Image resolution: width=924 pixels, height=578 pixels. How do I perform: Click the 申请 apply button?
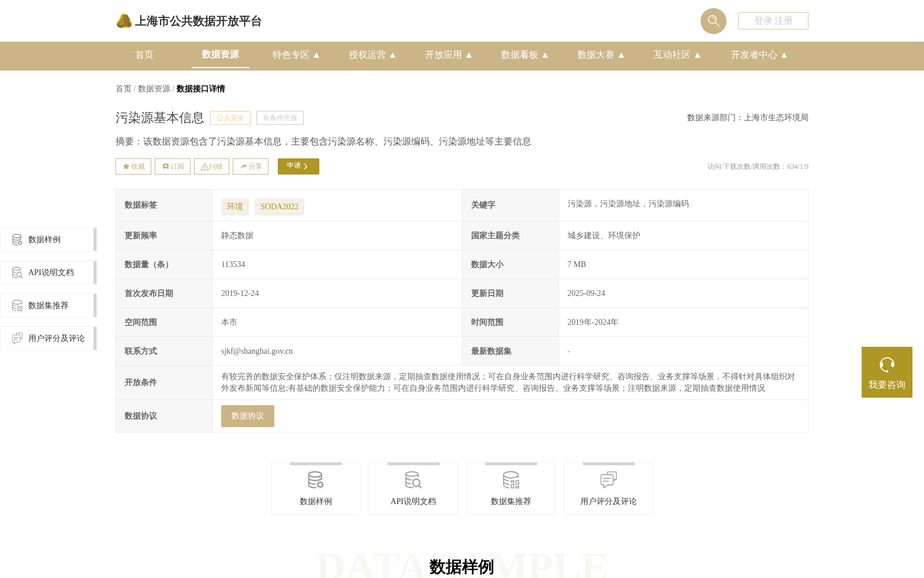click(x=299, y=166)
